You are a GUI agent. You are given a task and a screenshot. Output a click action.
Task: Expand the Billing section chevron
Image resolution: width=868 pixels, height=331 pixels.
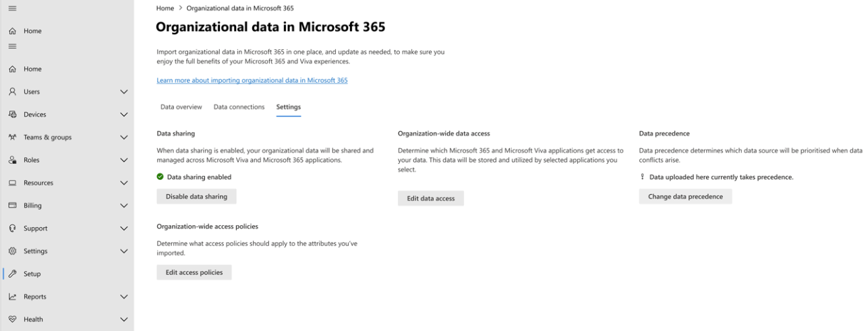tap(124, 206)
